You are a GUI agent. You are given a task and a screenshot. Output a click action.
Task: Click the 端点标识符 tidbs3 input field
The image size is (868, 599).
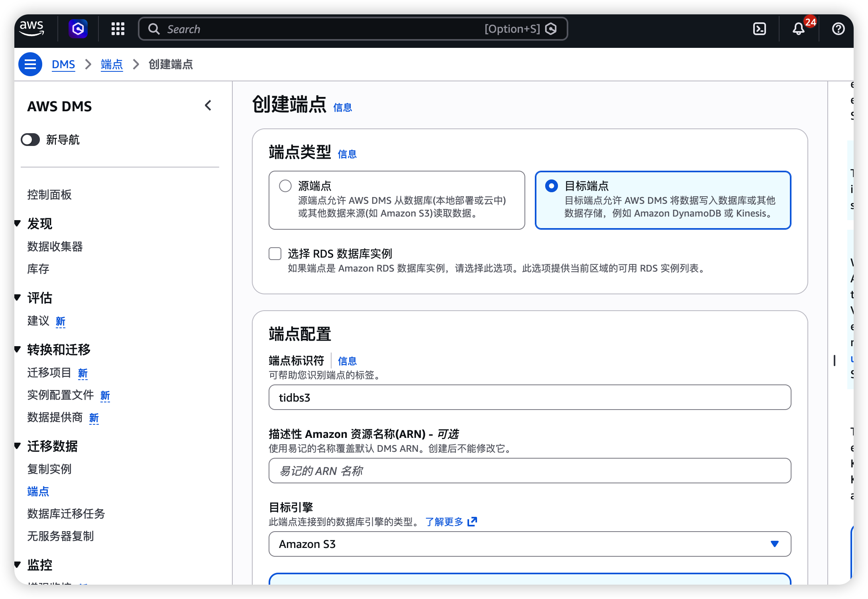529,398
